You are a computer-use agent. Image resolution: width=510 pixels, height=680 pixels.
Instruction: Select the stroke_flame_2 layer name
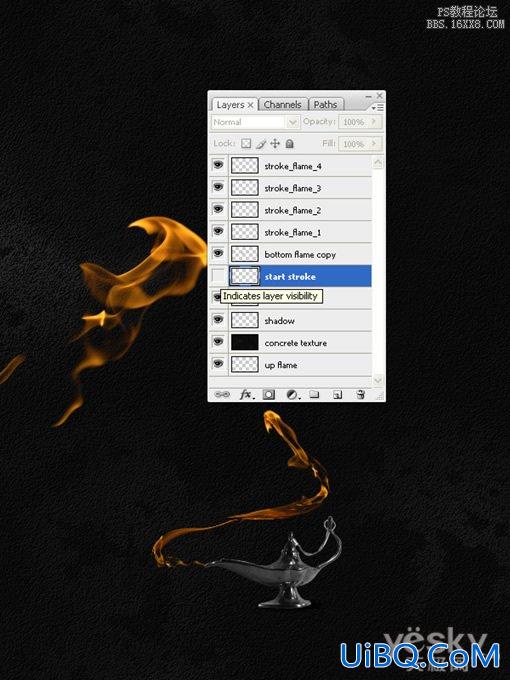pos(293,210)
